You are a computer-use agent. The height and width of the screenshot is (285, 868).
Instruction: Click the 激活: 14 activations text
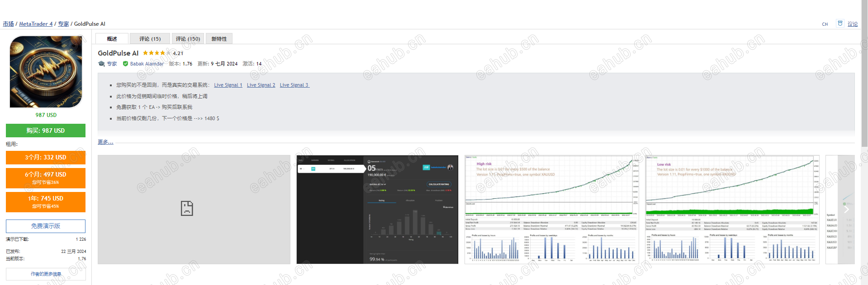(252, 64)
